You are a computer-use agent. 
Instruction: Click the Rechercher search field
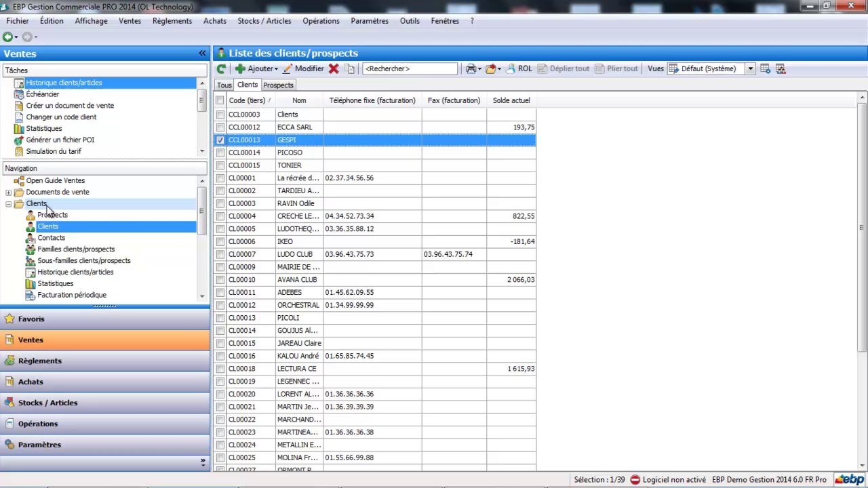coord(410,68)
